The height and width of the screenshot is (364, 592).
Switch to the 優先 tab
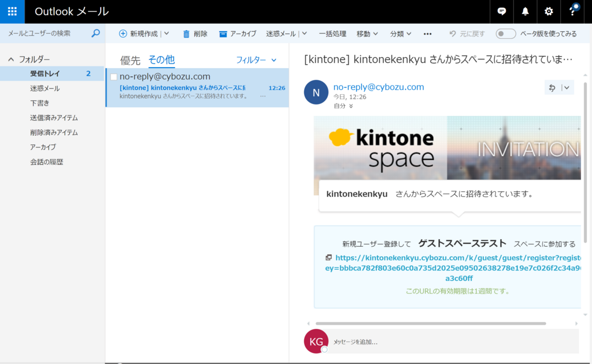click(130, 60)
